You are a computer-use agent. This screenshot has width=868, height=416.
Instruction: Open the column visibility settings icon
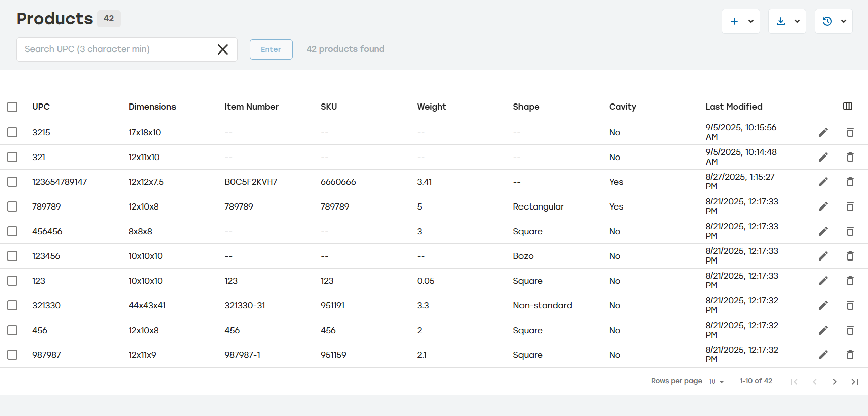pos(847,106)
